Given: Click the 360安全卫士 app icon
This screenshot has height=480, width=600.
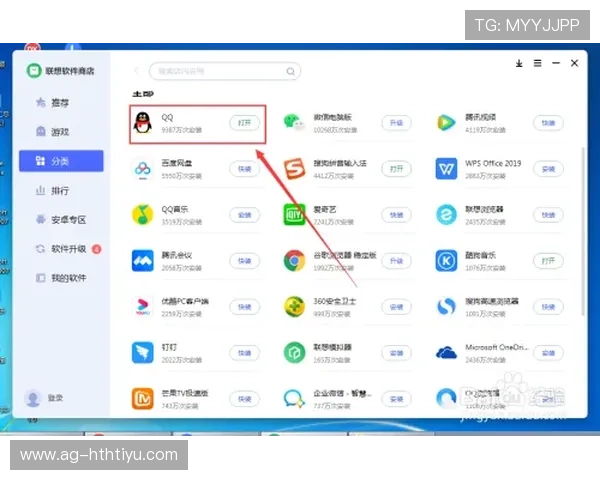Looking at the screenshot, I should coord(294,307).
